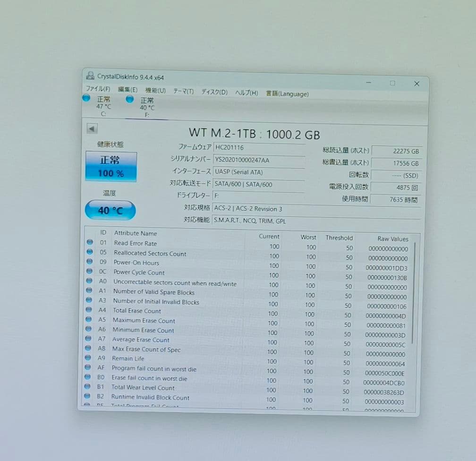This screenshot has width=476, height=461.
Task: Open the ヘルプ(H) menu
Action: coord(246,93)
